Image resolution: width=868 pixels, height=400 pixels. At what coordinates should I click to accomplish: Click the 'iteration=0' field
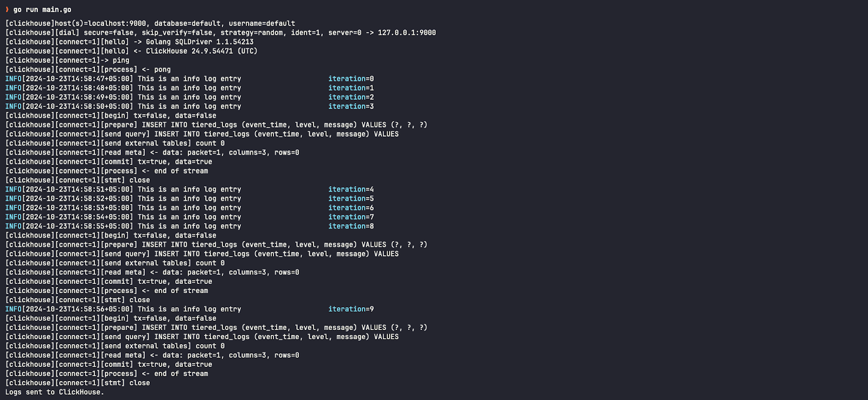(x=351, y=79)
